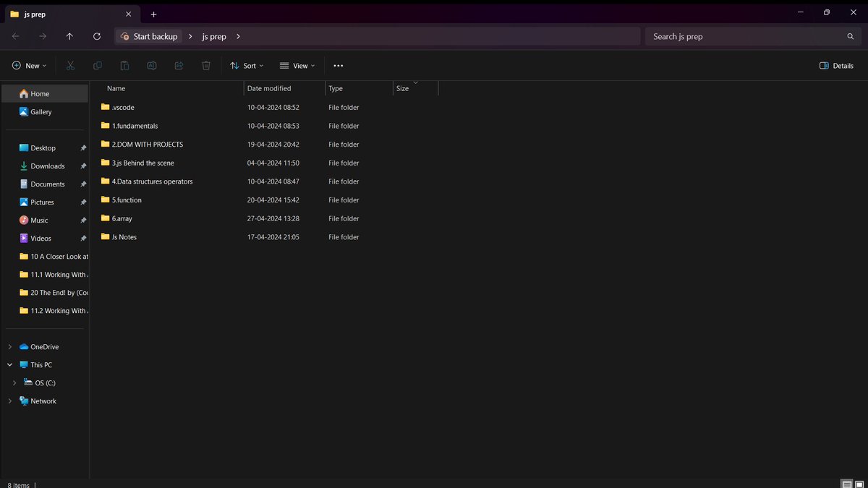Open the Sort dropdown menu
Viewport: 868px width, 488px height.
point(247,66)
